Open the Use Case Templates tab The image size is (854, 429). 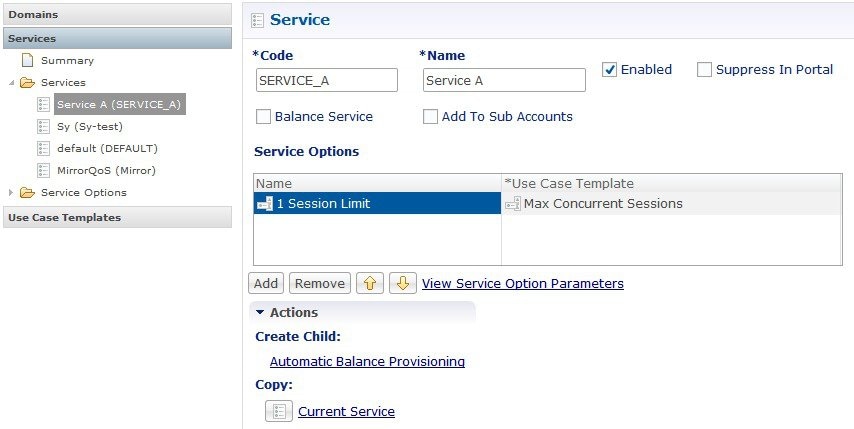[x=117, y=217]
